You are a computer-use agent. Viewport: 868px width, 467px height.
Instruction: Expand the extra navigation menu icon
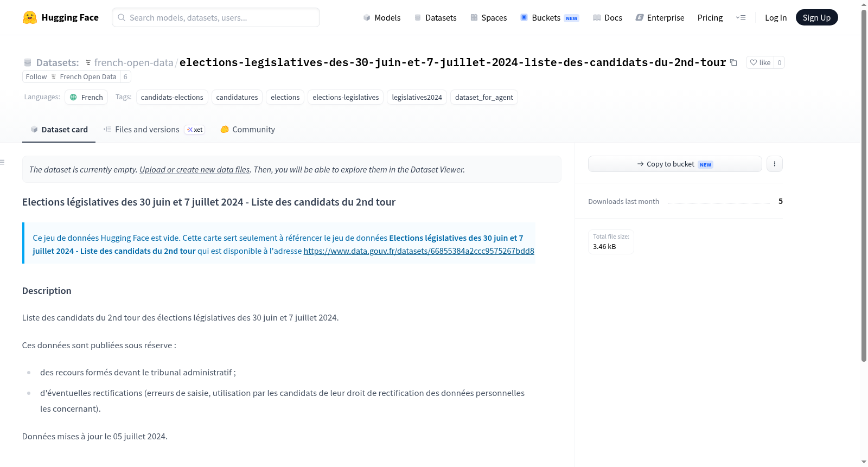[x=741, y=17]
